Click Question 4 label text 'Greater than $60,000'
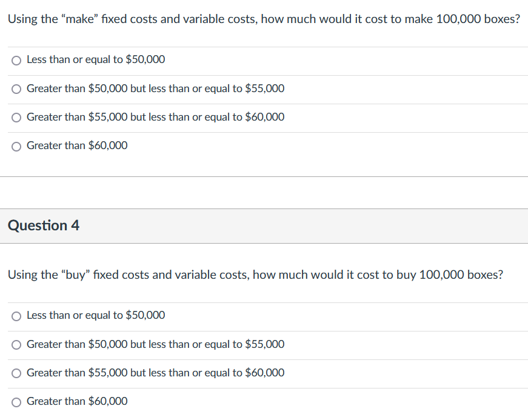Viewport: 528px width, 420px height. point(77,401)
